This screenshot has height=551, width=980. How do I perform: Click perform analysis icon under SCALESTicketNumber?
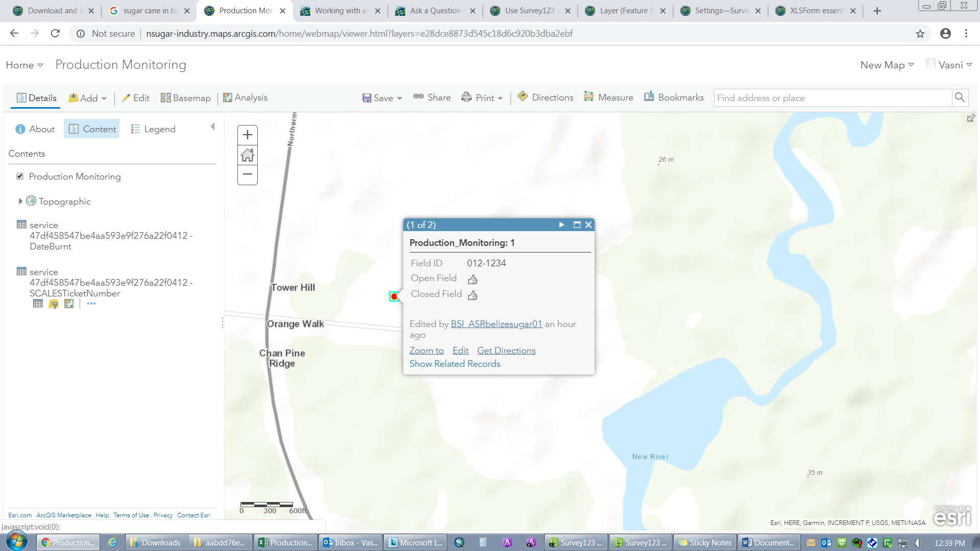pyautogui.click(x=69, y=304)
